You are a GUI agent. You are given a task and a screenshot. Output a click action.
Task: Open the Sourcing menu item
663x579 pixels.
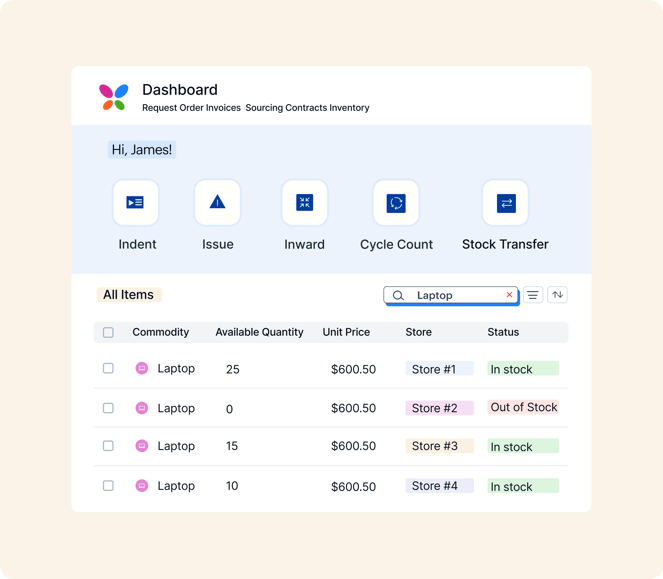(x=264, y=108)
